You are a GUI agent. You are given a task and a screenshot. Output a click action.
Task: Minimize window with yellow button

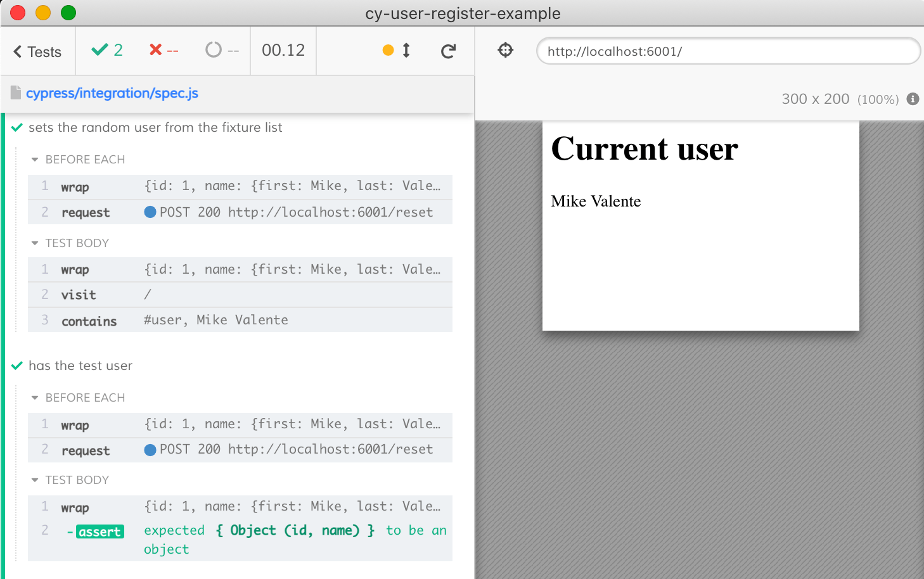(43, 13)
